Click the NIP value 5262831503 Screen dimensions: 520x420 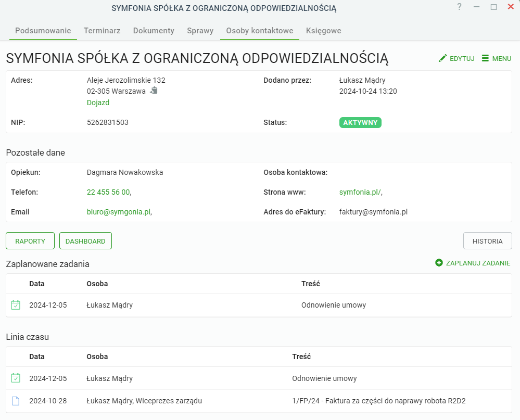107,122
